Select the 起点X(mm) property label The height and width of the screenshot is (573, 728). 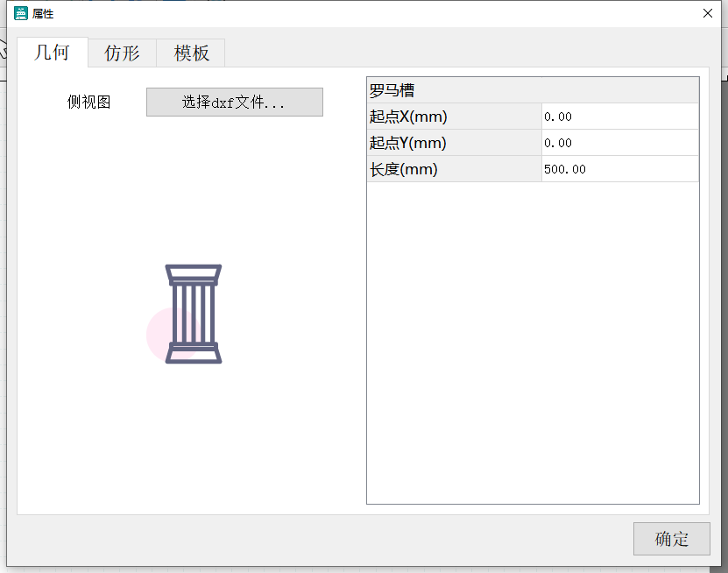point(454,117)
